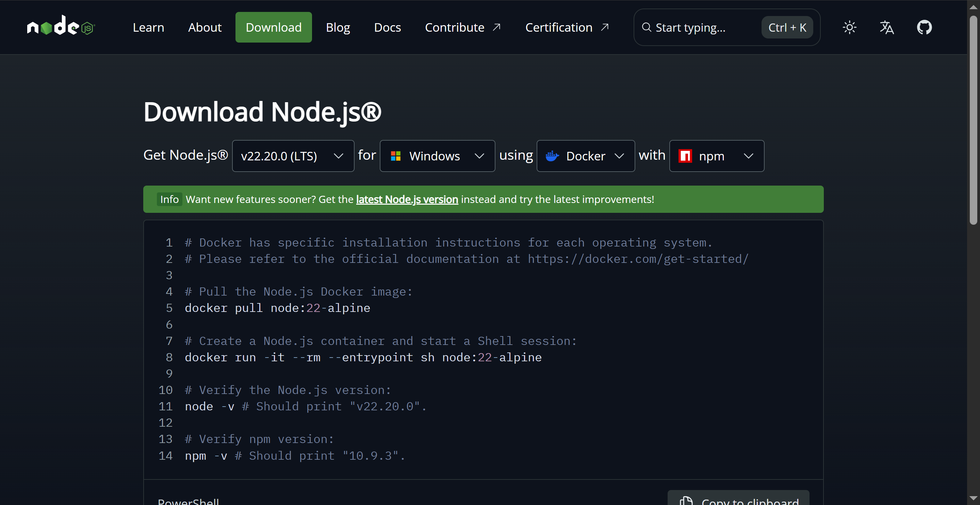Click the scrollbar down arrow

tap(973, 498)
